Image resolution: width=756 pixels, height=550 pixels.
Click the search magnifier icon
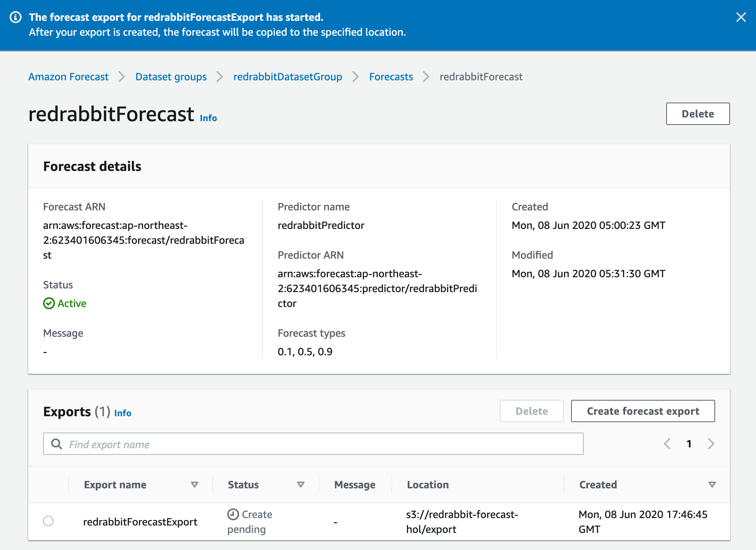click(56, 444)
